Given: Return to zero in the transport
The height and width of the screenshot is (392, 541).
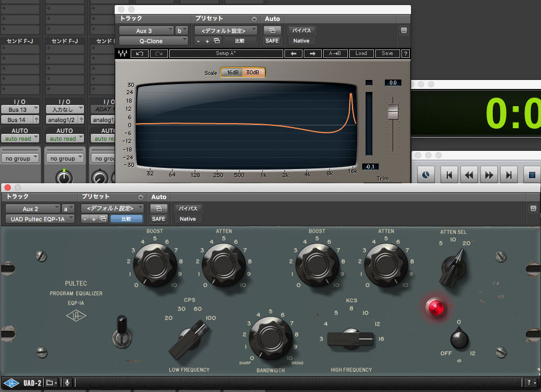Looking at the screenshot, I should [449, 175].
